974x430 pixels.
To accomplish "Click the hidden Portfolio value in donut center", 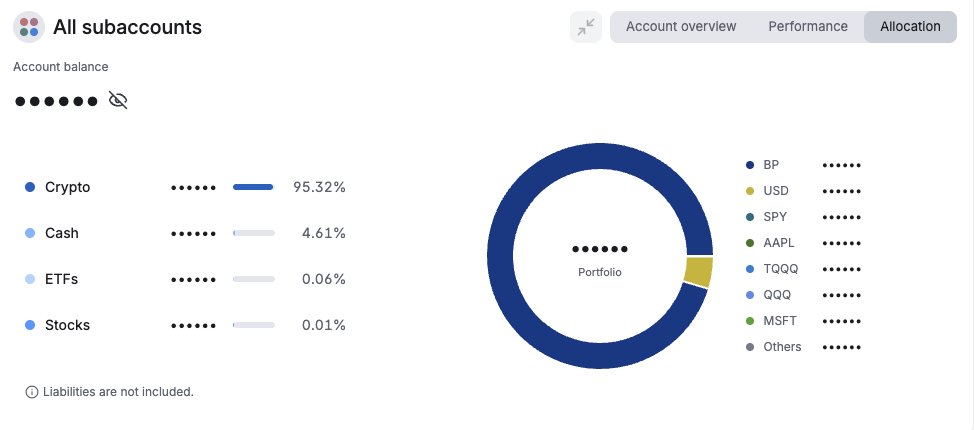I will coord(599,249).
